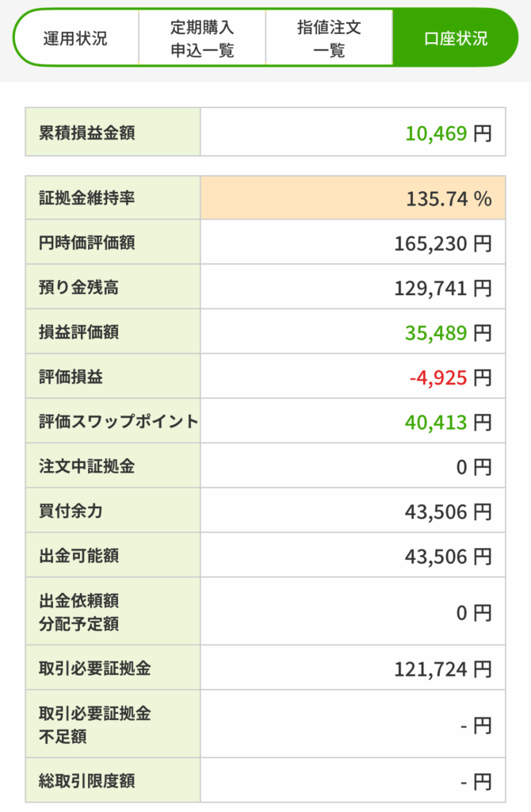Tap the 取引必要証拠金 value 121,724 円

(x=442, y=668)
